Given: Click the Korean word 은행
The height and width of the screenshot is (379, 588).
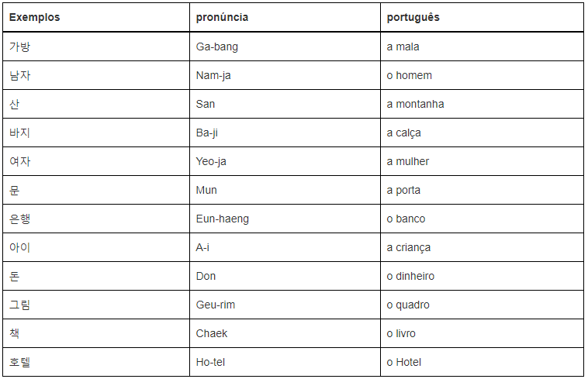Looking at the screenshot, I should tap(20, 219).
